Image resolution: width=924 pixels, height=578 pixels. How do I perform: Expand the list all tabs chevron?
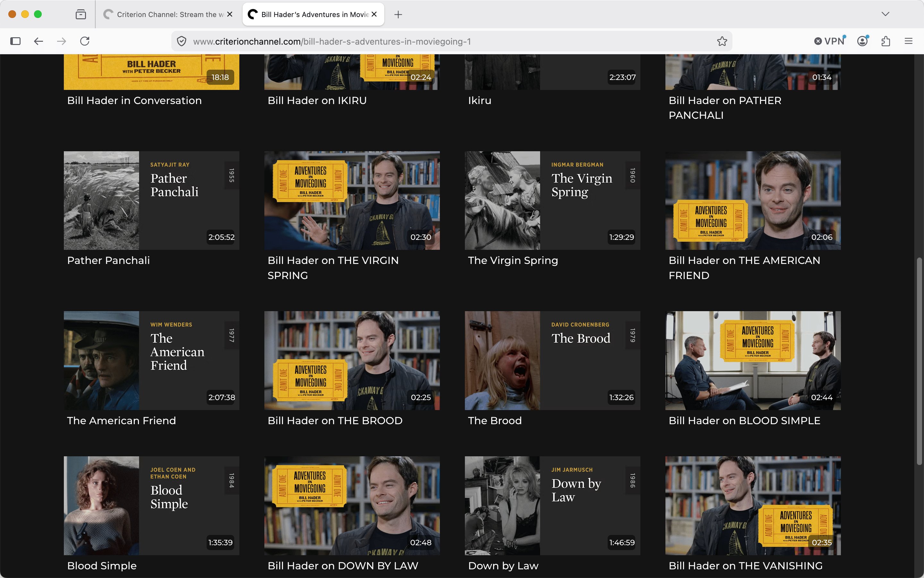pyautogui.click(x=886, y=14)
